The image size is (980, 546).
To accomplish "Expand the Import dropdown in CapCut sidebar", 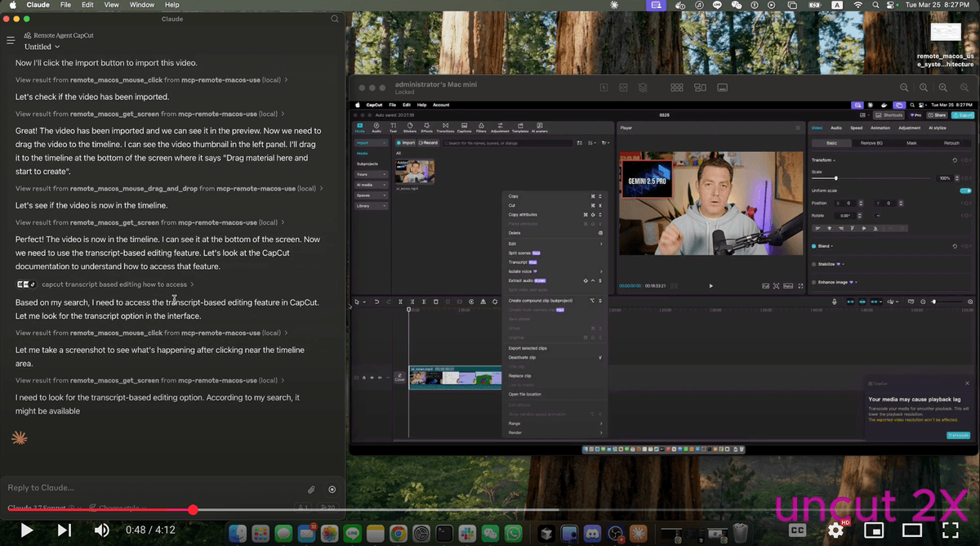I will click(372, 142).
